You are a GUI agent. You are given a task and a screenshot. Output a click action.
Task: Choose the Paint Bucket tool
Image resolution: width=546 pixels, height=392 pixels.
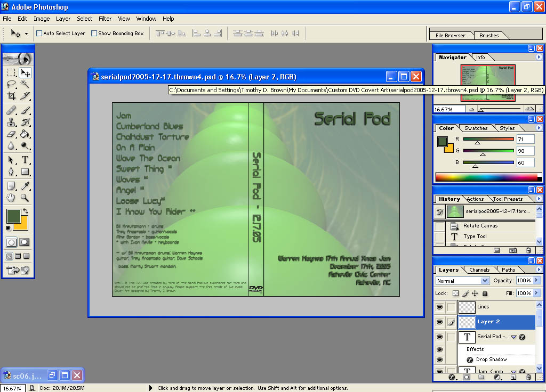[x=25, y=134]
